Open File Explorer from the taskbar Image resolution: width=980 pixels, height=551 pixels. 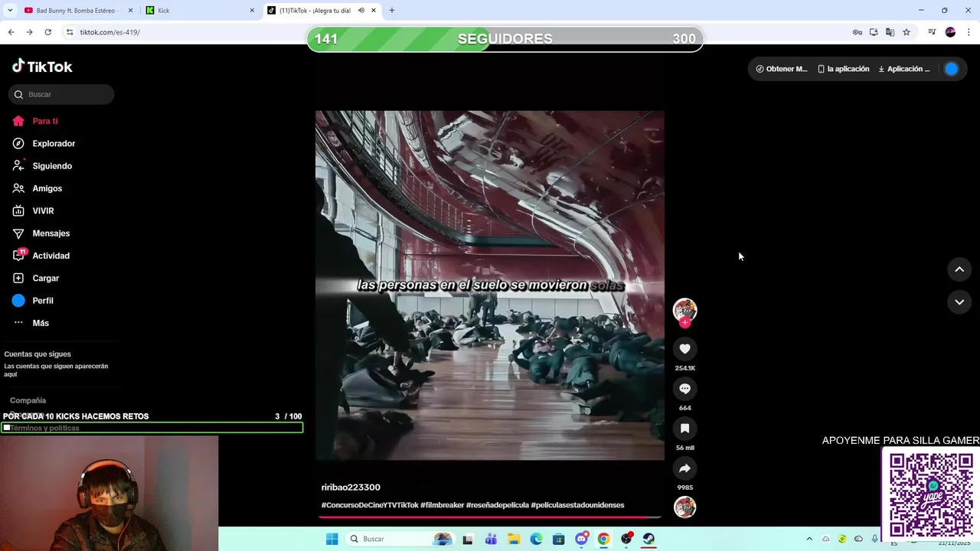click(x=514, y=539)
